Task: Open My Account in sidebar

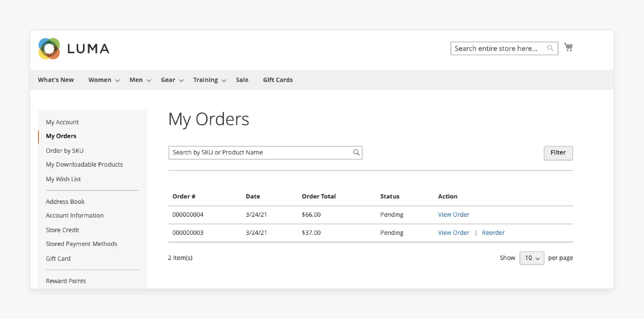Action: (62, 122)
